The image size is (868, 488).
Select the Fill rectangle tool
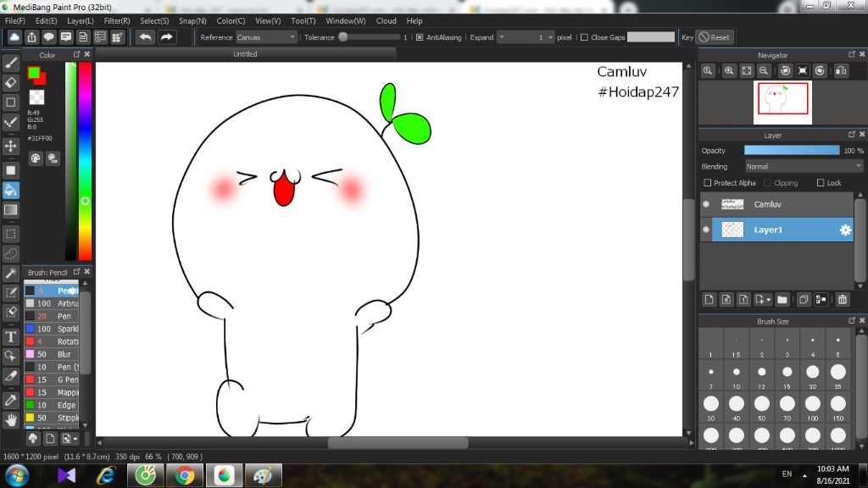pyautogui.click(x=10, y=170)
